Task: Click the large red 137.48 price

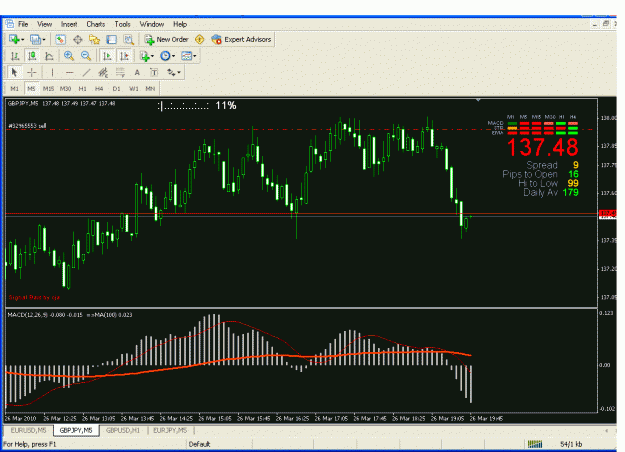Action: point(543,147)
